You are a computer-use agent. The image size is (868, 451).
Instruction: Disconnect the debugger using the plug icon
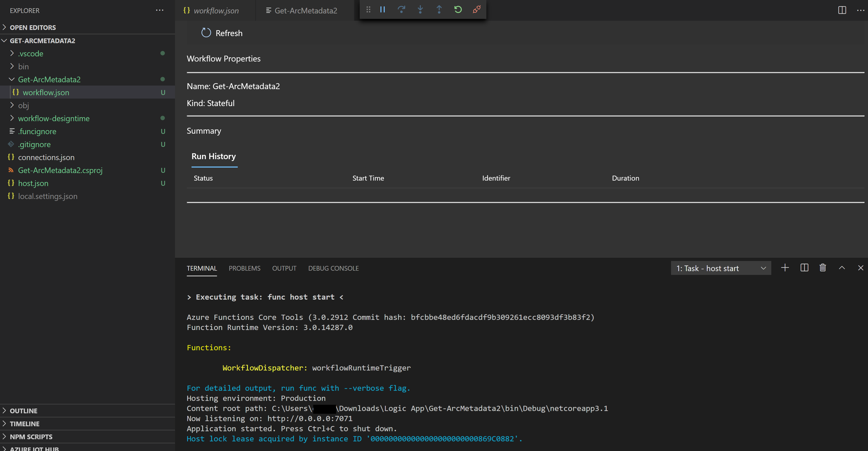[476, 10]
